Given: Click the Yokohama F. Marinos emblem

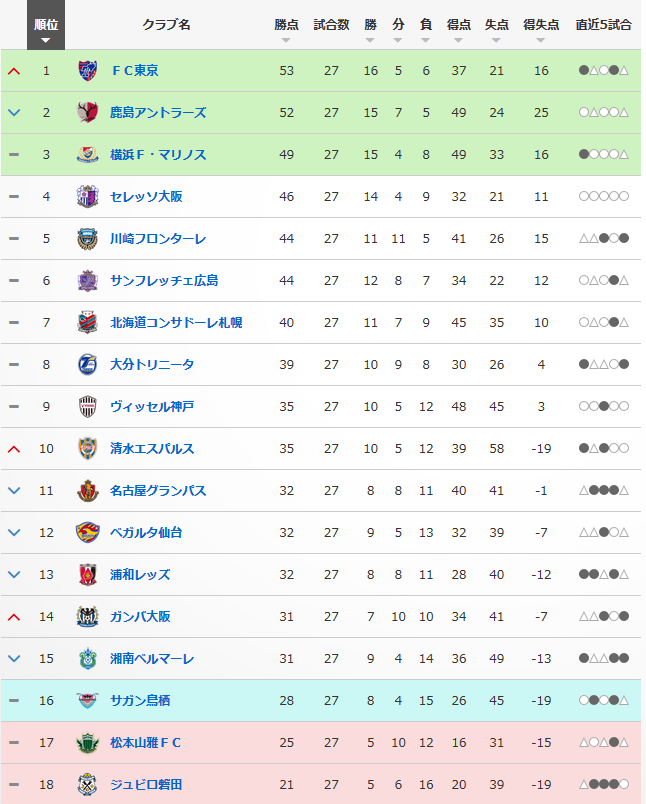Looking at the screenshot, I should (88, 154).
